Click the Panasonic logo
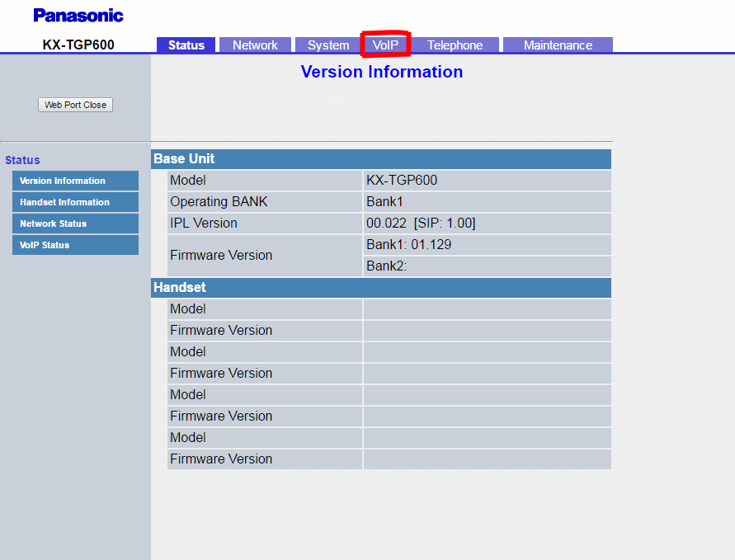Screen dimensions: 735x560 coord(78,16)
